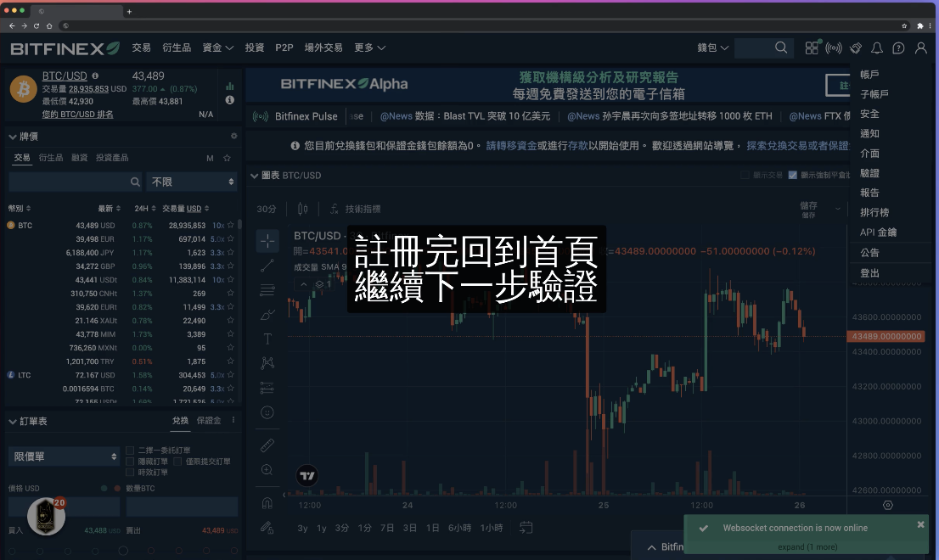This screenshot has height=560, width=939.
Task: Change the candlestick chart style
Action: point(303,209)
